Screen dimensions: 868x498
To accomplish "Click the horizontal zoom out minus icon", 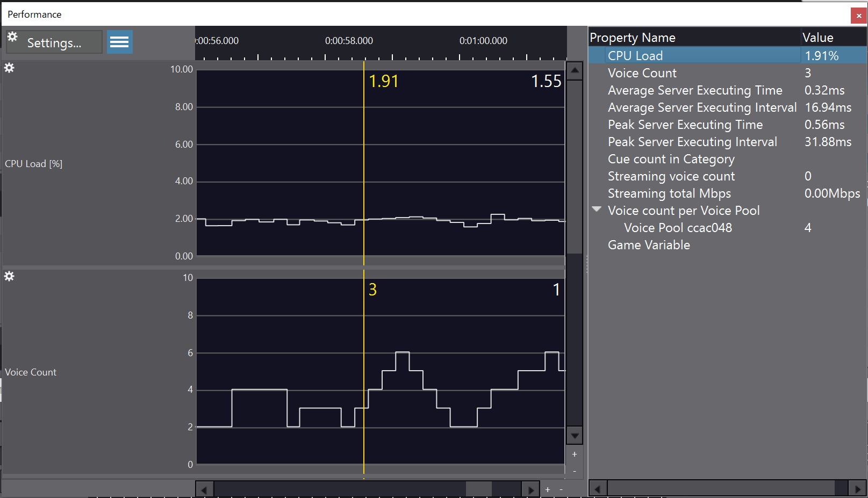I will click(561, 489).
